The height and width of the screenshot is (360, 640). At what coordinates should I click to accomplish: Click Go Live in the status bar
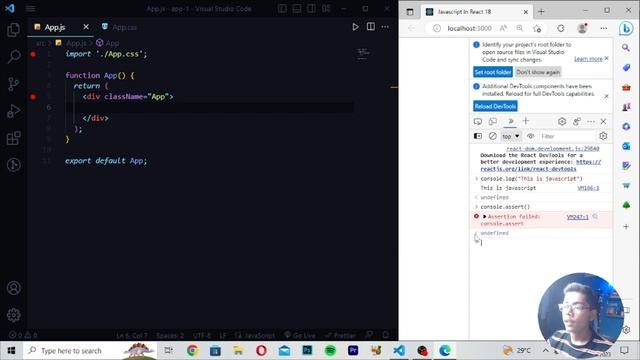(300, 336)
